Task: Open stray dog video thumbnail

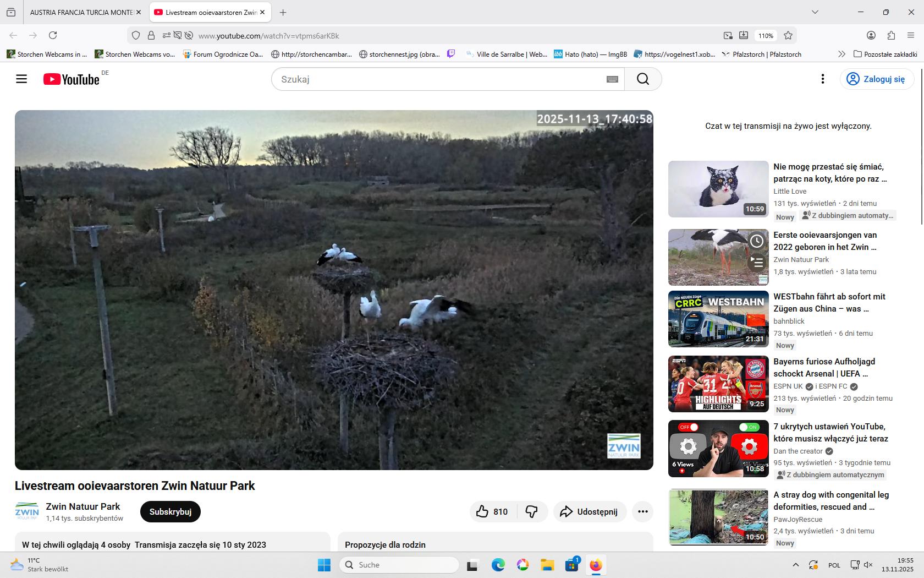Action: click(x=718, y=517)
